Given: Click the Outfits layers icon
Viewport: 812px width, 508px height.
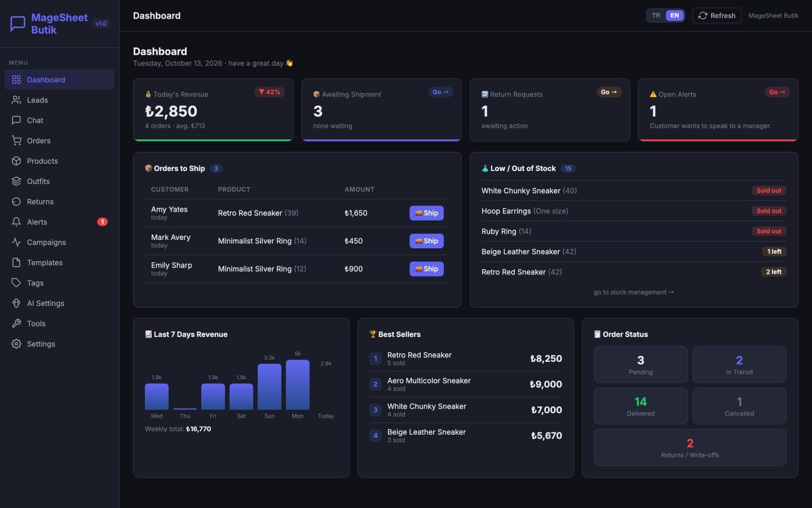Looking at the screenshot, I should tap(16, 181).
